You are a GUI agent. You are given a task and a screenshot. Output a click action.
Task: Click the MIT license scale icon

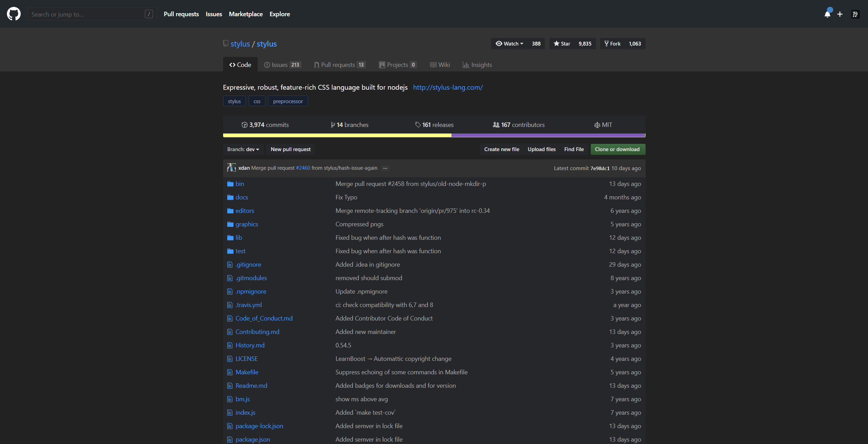pyautogui.click(x=597, y=125)
